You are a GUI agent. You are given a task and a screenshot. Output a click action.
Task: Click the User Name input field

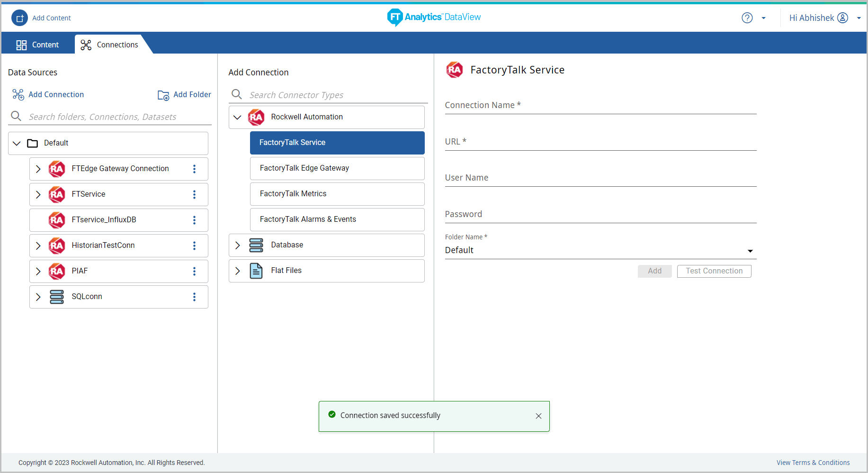coord(600,178)
